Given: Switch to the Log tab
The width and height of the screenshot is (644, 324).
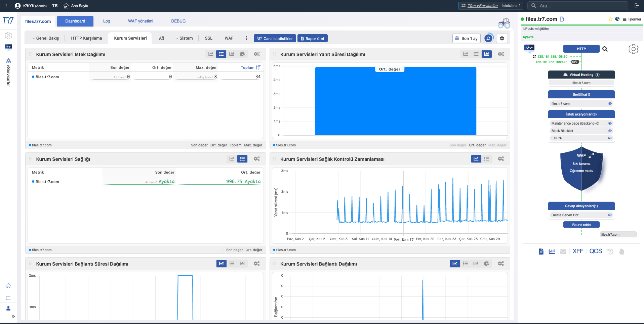Looking at the screenshot, I should [x=107, y=21].
